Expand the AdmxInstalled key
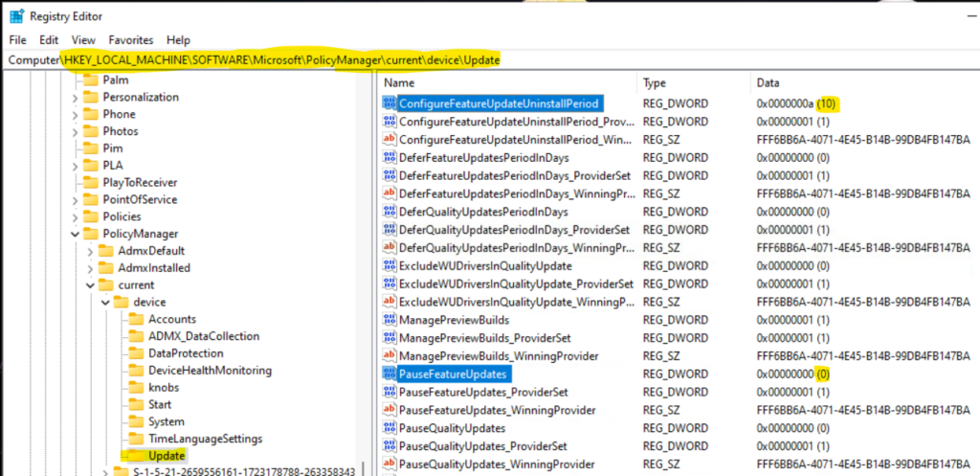 [91, 268]
